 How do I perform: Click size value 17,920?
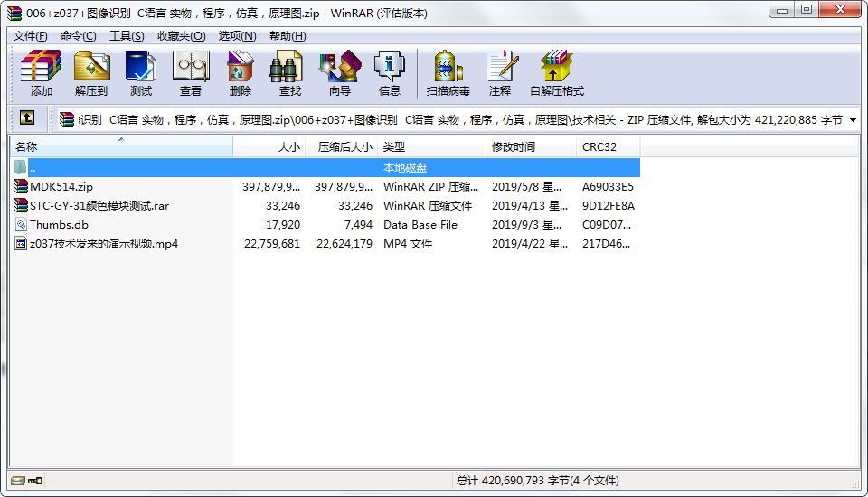283,225
